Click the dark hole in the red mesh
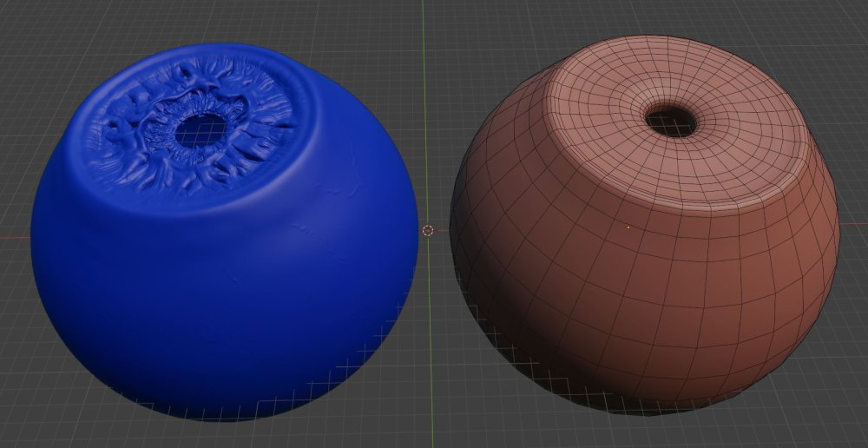This screenshot has height=448, width=868. (x=670, y=119)
